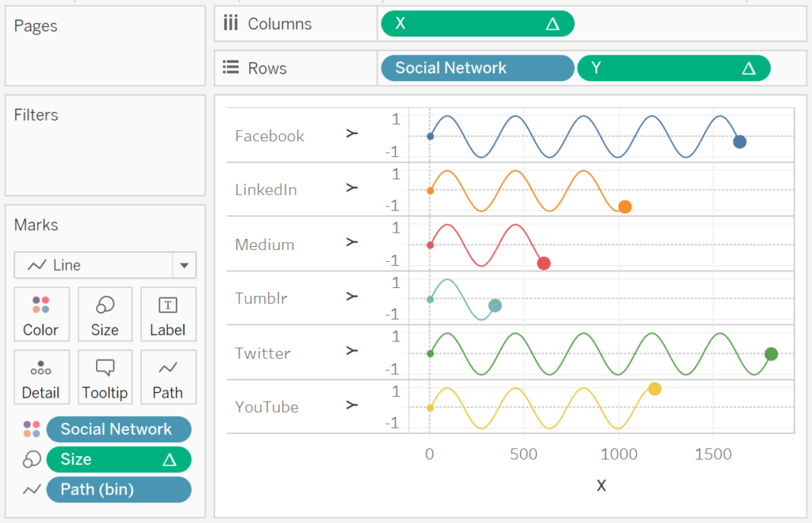Image resolution: width=812 pixels, height=523 pixels.
Task: Click the delta symbol on the Size pill
Action: (170, 460)
